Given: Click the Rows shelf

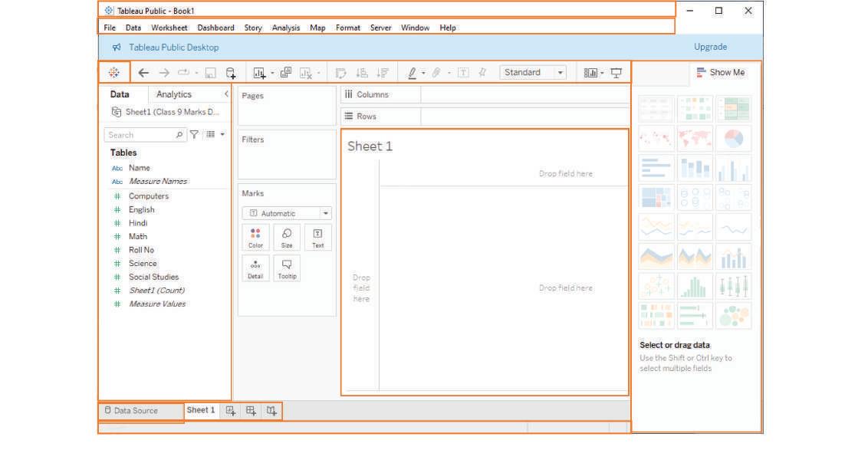Looking at the screenshot, I should pos(485,117).
